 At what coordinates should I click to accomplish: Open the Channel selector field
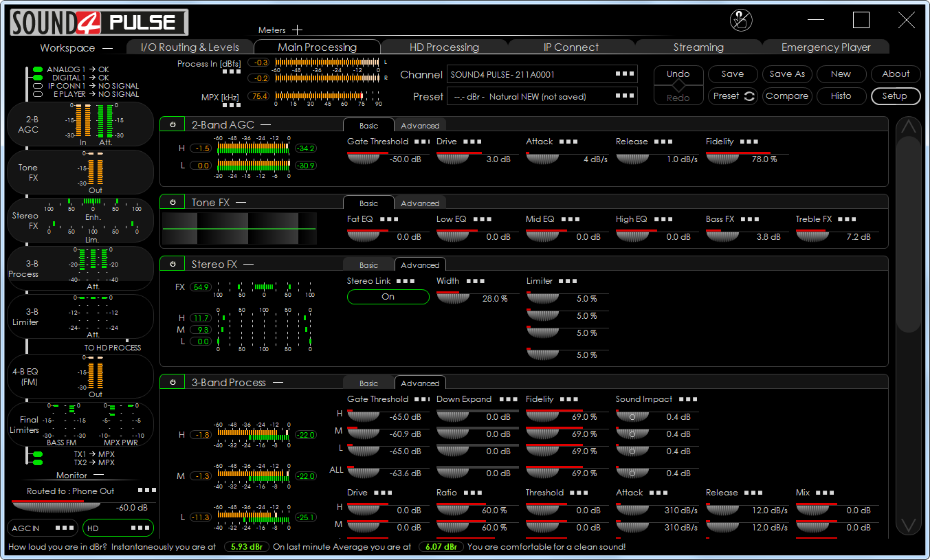(x=542, y=74)
